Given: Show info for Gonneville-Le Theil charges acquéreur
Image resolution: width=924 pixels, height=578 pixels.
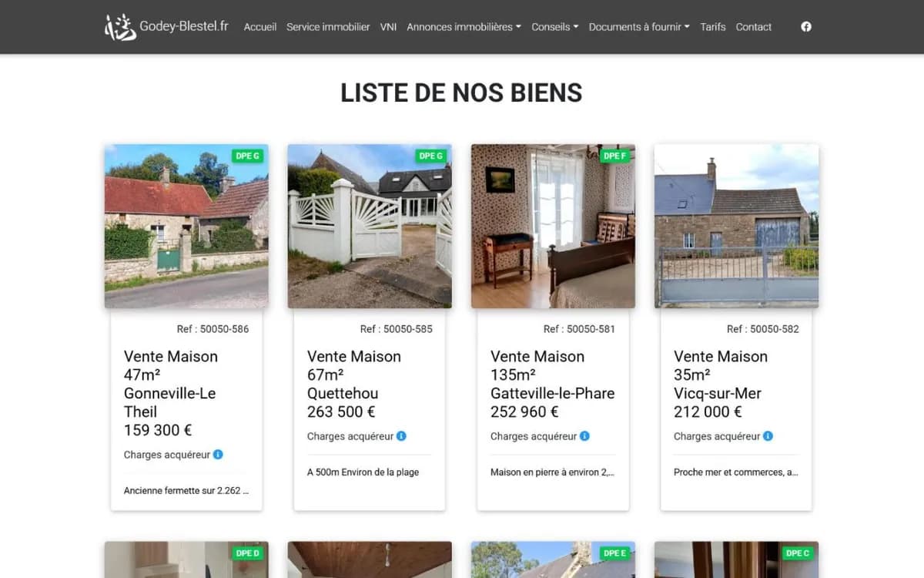Looking at the screenshot, I should [218, 455].
